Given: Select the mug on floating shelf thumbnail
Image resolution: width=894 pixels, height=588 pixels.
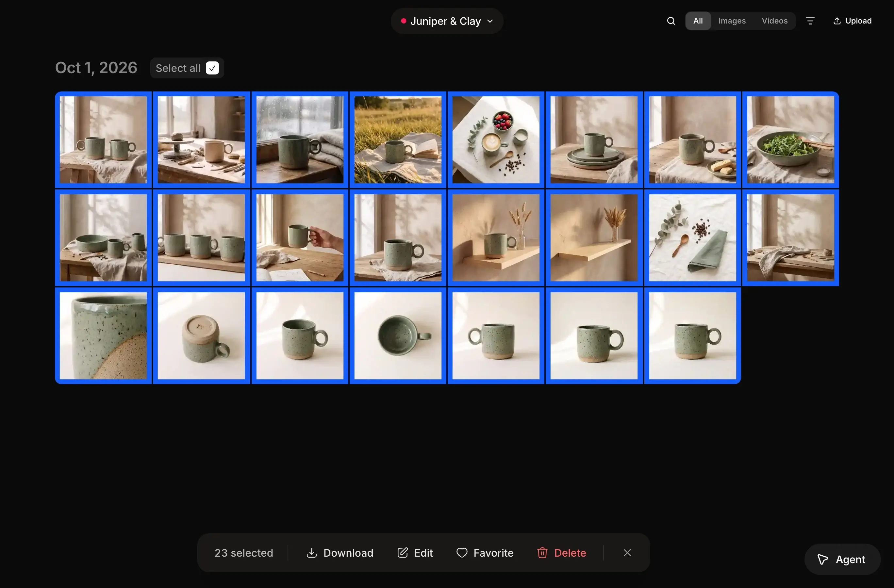Looking at the screenshot, I should click(496, 238).
